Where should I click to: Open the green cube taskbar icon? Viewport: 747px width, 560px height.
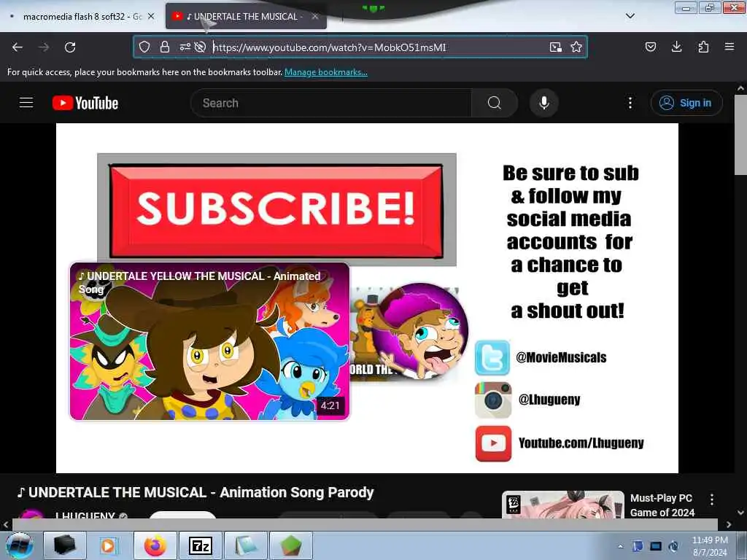291,545
